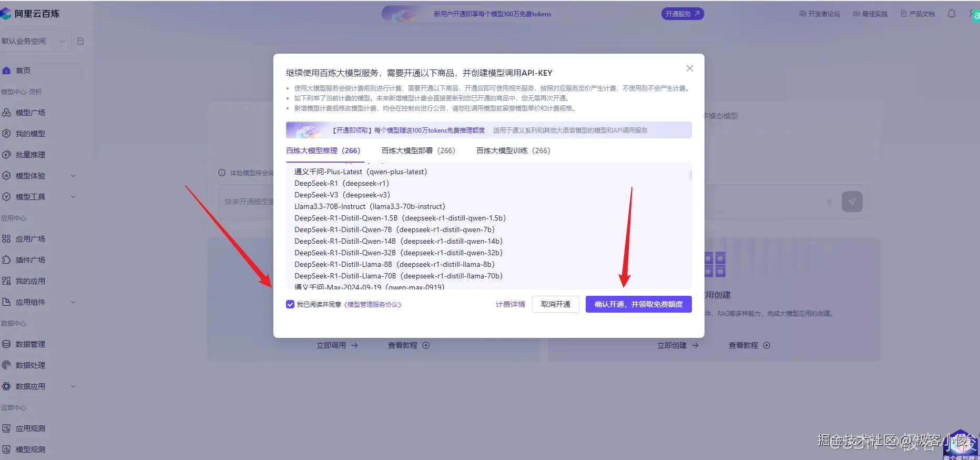Click the info icon beside 体验模型将会消
Viewport: 980px width, 460px height.
coord(222,173)
